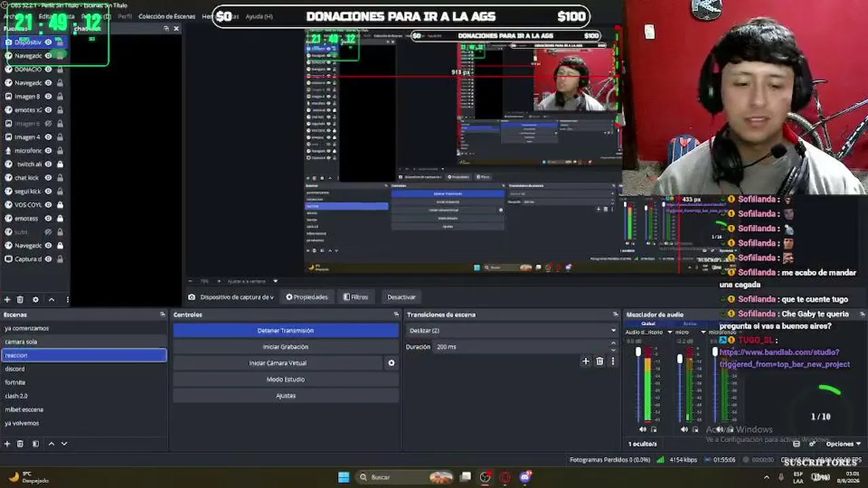Open OBS Studio from the taskbar
Viewport: 868px width, 488px height.
pos(485,477)
